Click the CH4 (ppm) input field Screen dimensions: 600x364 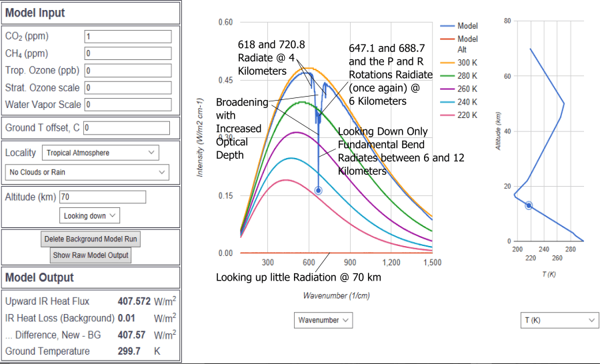[x=128, y=53]
